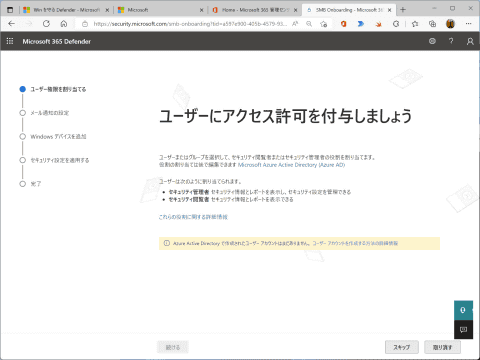Screen dimensions: 480x360
Task: Focus the security.microsoft.com address bar
Action: 190,24
